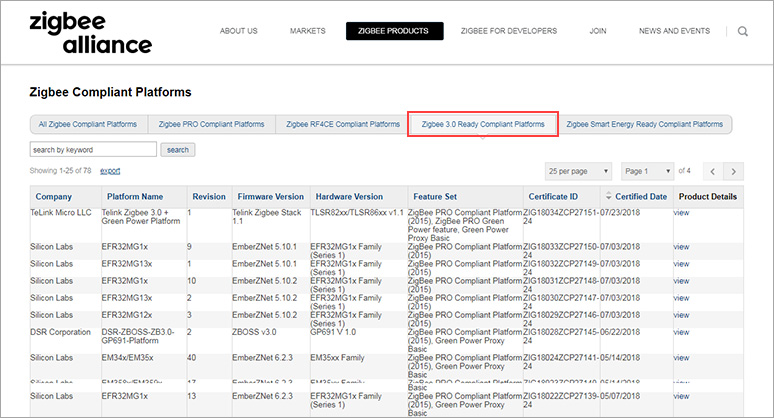Select 'EmberZNet 6.2.3' in EM34x/EM35x row
Viewport: 774px width, 418px height.
coord(262,358)
